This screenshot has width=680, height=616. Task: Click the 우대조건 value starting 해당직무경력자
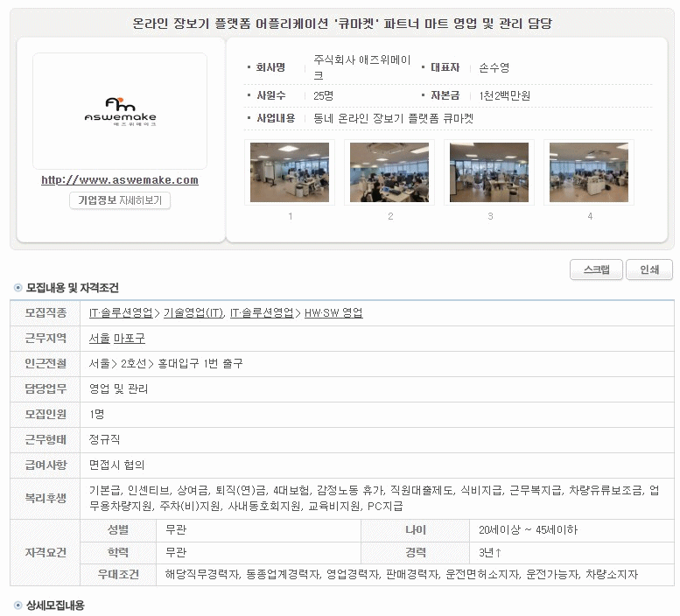tap(402, 574)
